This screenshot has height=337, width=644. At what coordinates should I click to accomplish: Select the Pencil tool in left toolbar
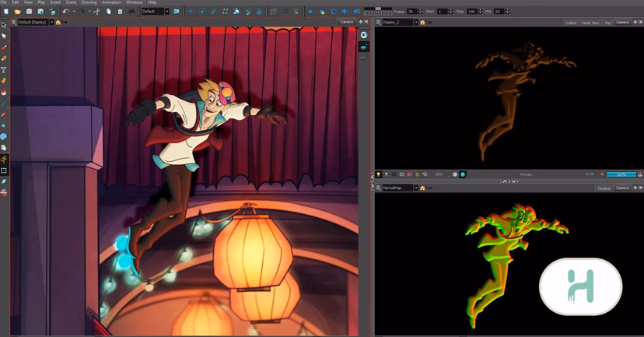4,59
